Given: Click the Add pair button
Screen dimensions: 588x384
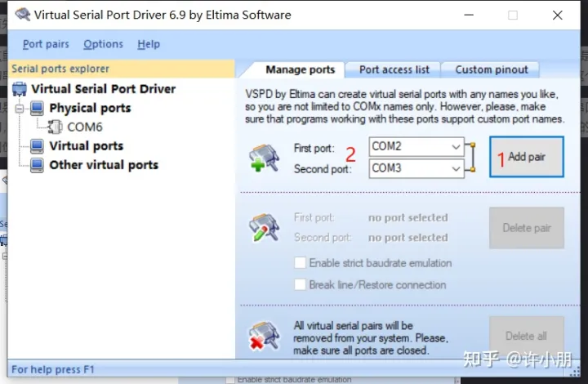Looking at the screenshot, I should pos(527,157).
